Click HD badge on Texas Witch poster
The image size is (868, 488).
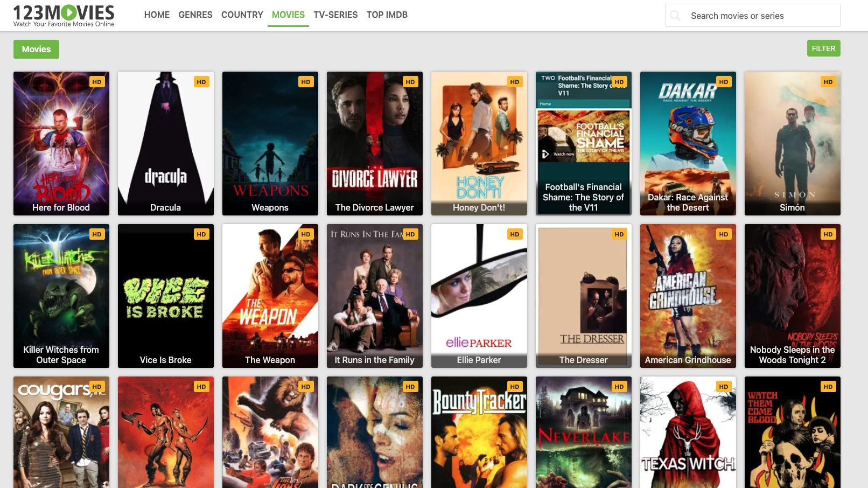coord(723,387)
